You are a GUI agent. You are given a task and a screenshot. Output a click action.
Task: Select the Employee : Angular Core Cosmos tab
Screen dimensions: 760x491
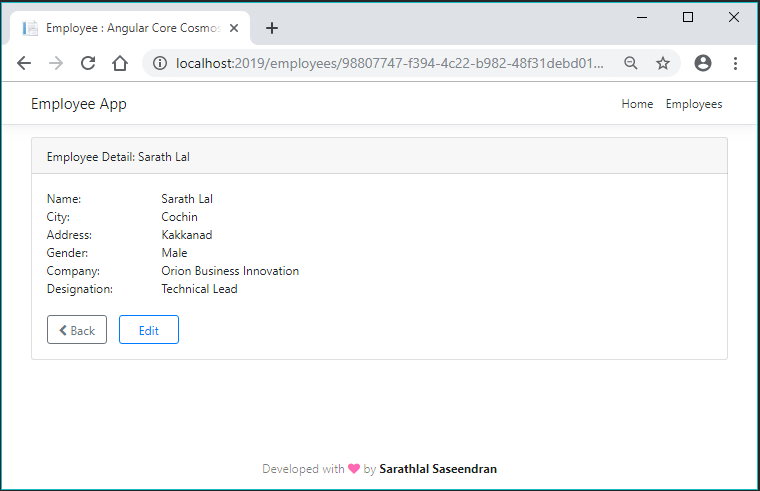(130, 28)
